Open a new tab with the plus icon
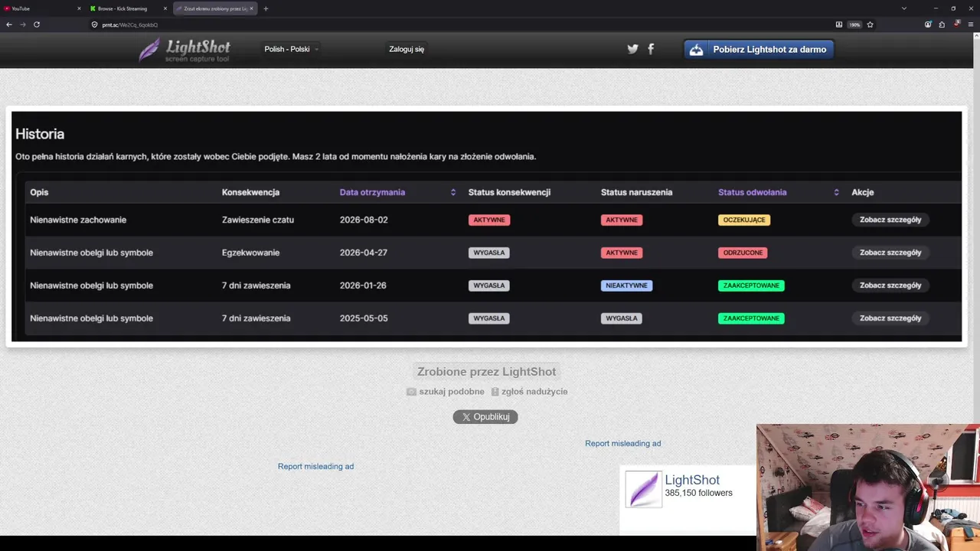980x551 pixels. click(x=266, y=8)
